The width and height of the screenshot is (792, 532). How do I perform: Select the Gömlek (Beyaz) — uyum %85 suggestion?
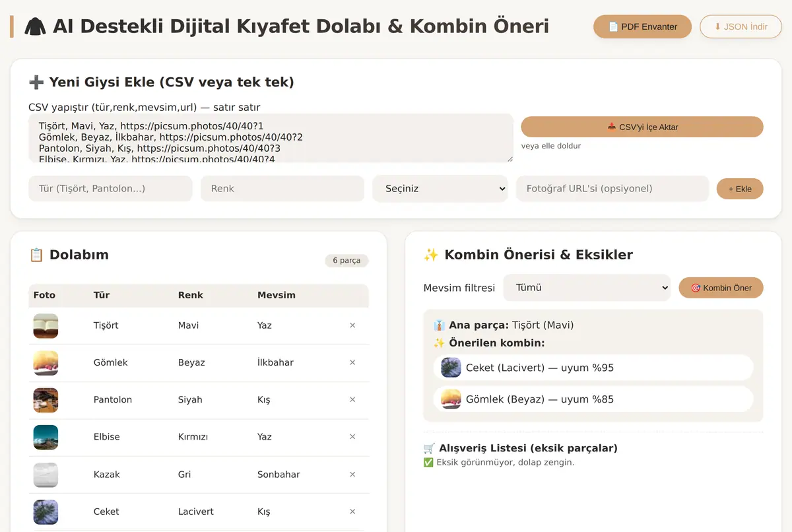[593, 399]
